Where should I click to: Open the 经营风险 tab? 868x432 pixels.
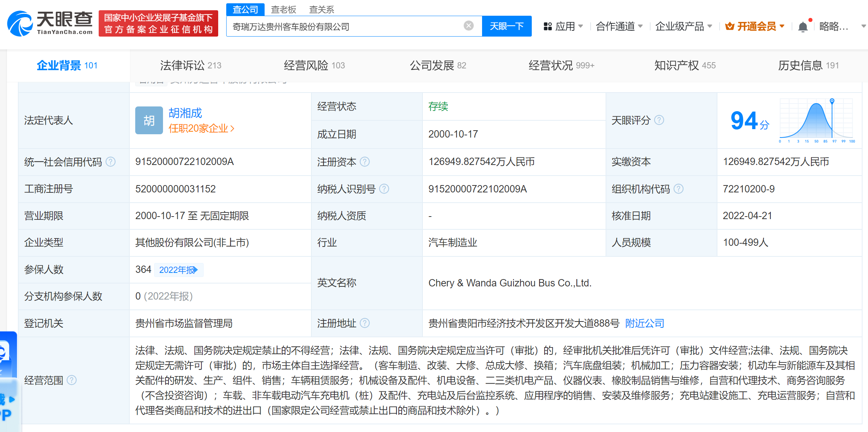click(314, 65)
